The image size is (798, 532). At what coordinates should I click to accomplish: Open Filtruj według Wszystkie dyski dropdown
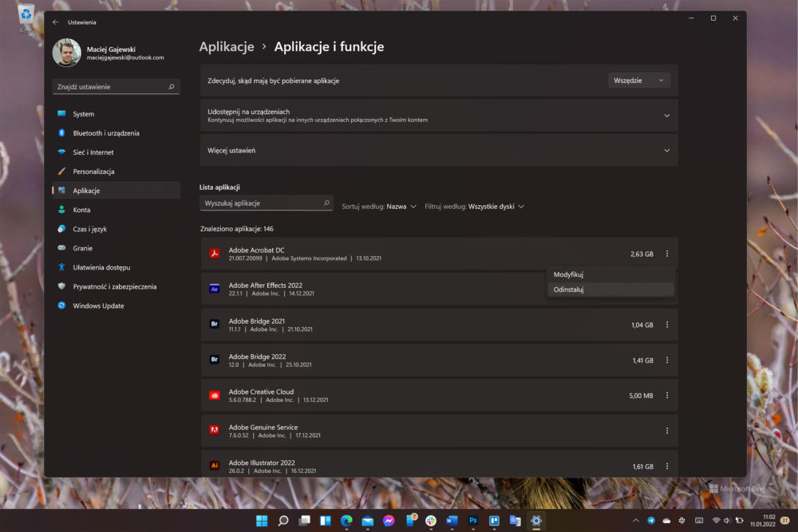pos(474,207)
